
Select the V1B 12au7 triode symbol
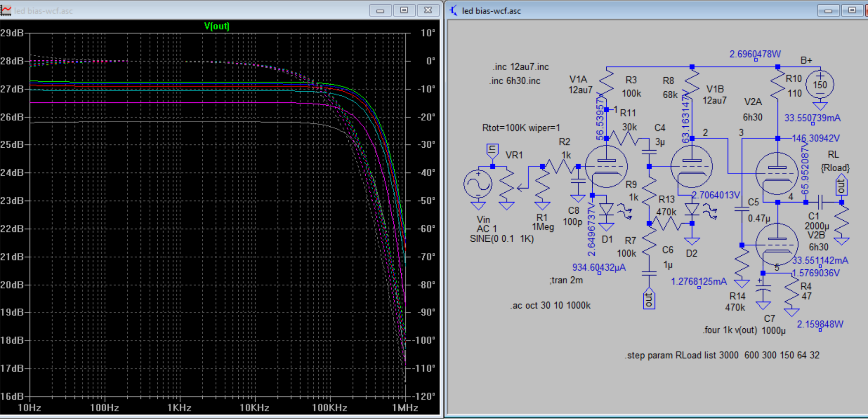point(691,166)
